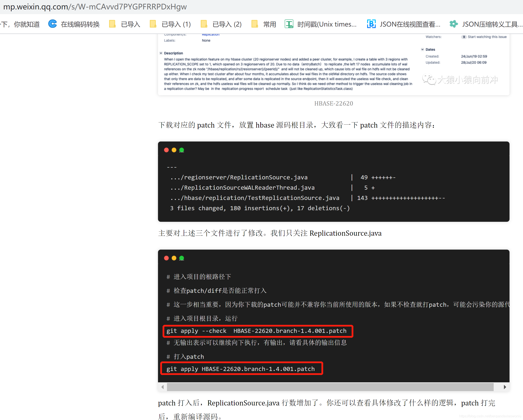The image size is (523, 420).
Task: Click the Start watching this issue link
Action: (487, 37)
